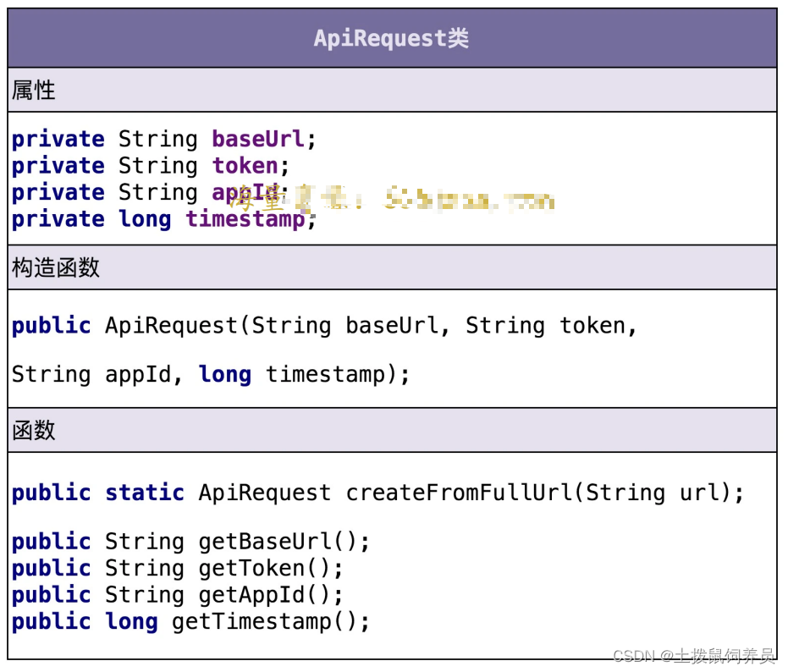788x672 pixels.
Task: Click the CSDN watermark text
Action: pyautogui.click(x=635, y=656)
